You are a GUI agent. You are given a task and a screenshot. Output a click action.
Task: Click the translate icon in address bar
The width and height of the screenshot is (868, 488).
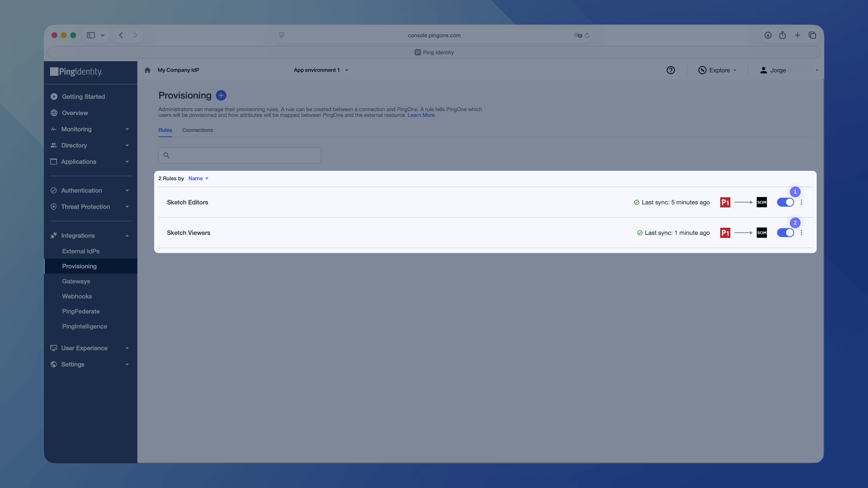578,35
